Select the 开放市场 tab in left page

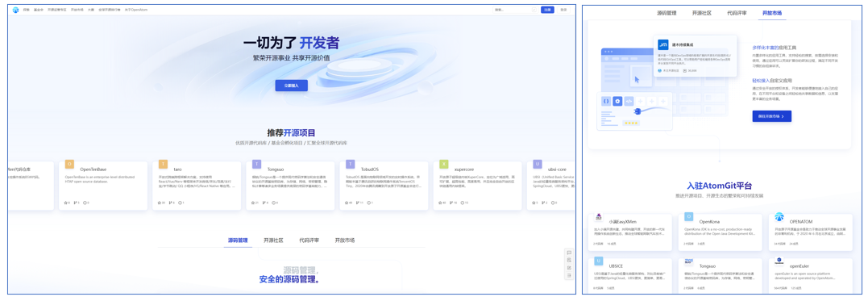pyautogui.click(x=344, y=240)
